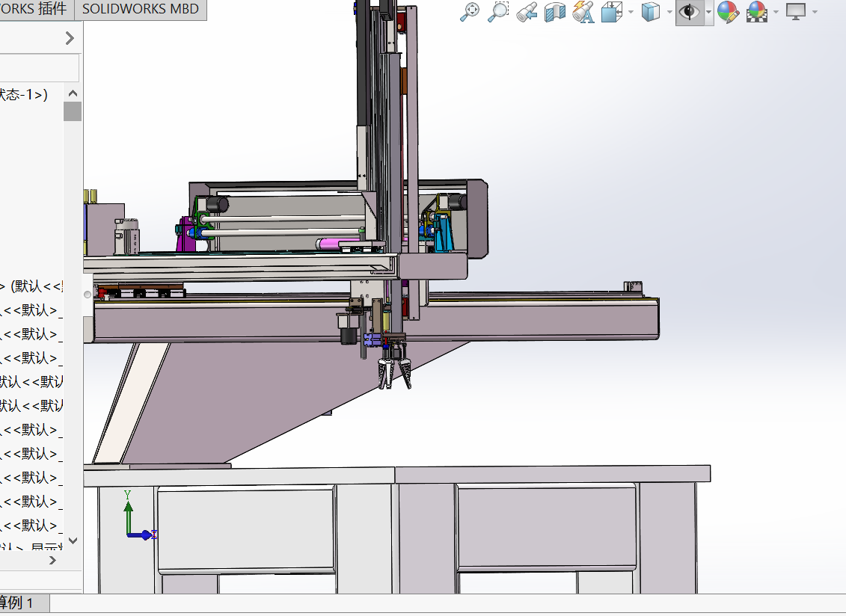Open the Display Style dropdown arrow
This screenshot has width=846, height=616.
(669, 12)
